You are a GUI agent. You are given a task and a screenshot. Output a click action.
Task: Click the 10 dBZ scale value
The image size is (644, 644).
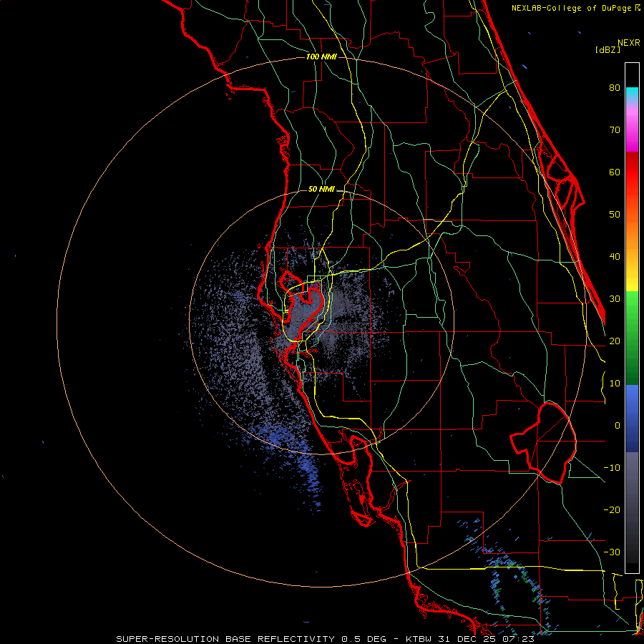pos(615,384)
